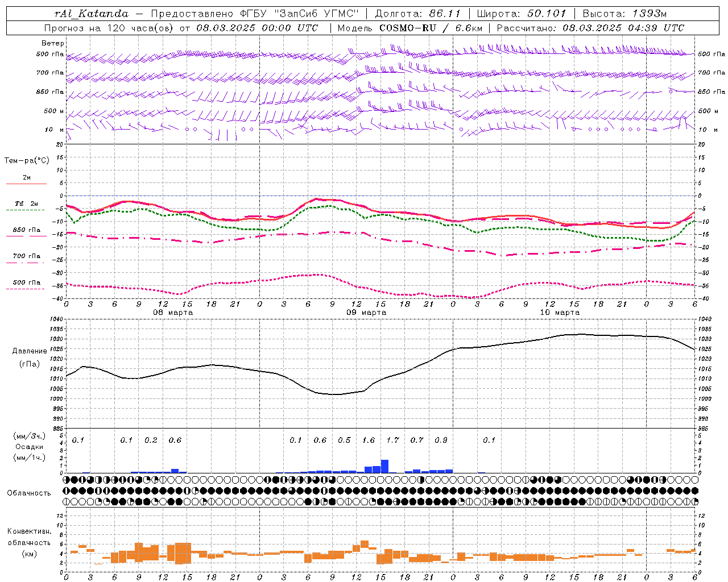This screenshot has height=582, width=728.
Task: Click the "Ветер" wind panel label
Action: click(x=53, y=43)
